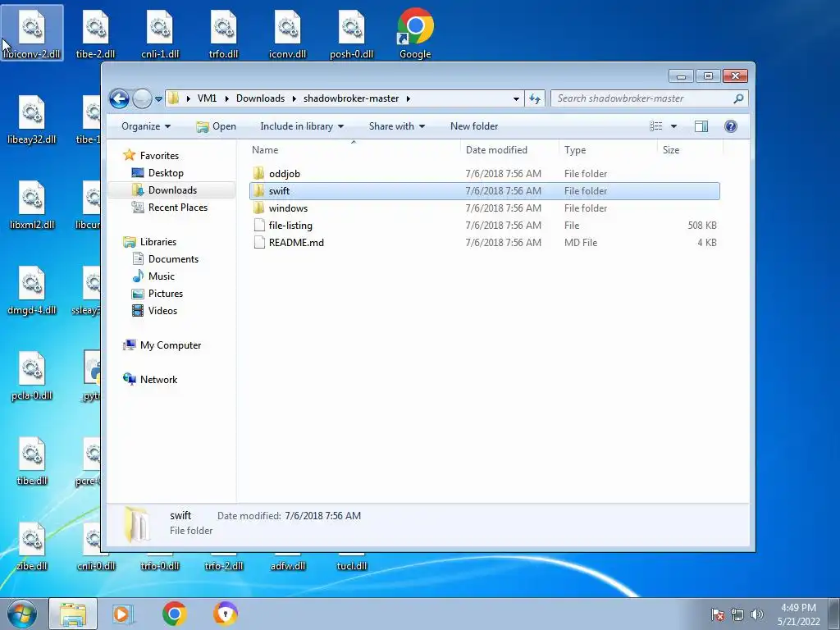Select Downloads in the navigation pane

click(x=172, y=190)
